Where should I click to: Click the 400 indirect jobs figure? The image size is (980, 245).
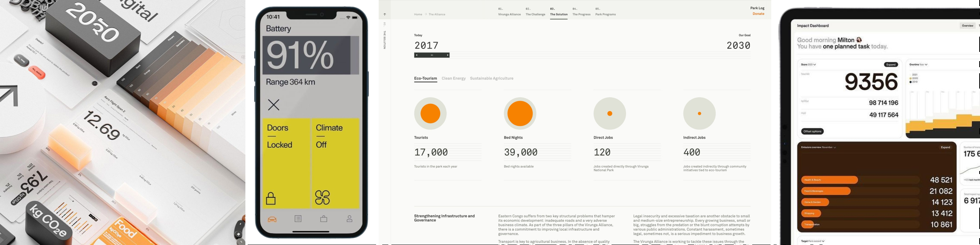pos(692,152)
